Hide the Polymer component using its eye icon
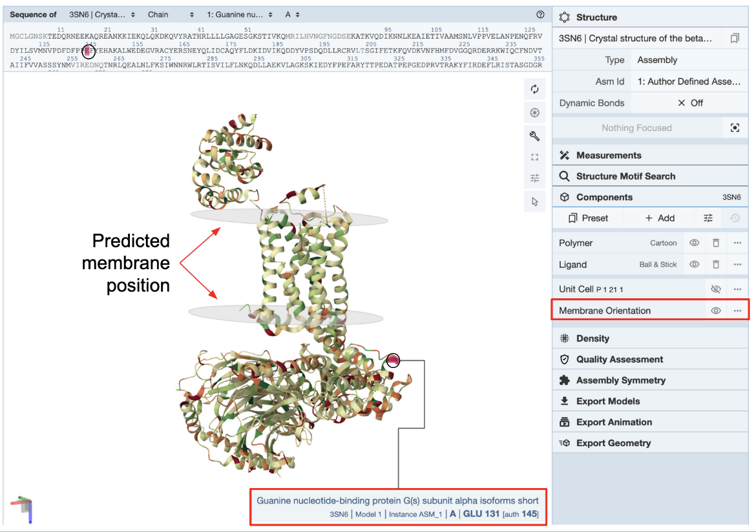756x532 pixels. (695, 243)
